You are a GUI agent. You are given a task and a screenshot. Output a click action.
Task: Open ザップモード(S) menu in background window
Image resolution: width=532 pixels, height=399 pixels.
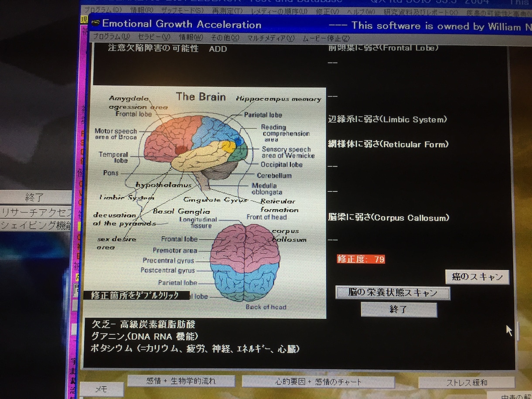click(182, 10)
